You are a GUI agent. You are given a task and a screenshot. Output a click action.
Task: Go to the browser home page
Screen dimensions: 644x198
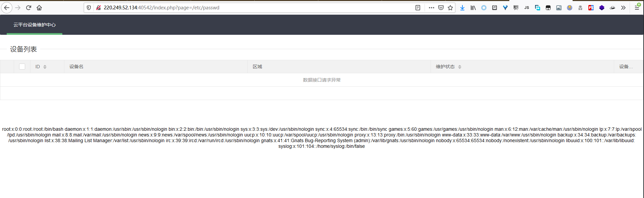pyautogui.click(x=39, y=8)
